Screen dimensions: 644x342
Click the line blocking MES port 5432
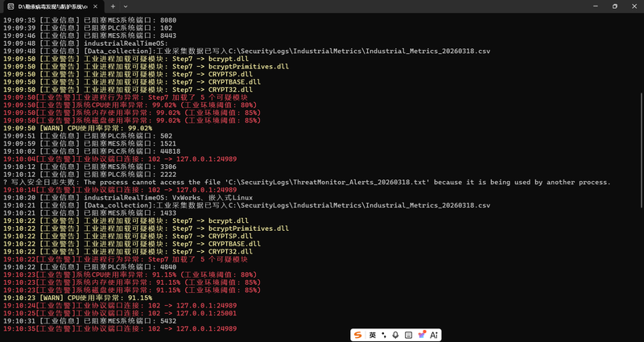(90, 321)
